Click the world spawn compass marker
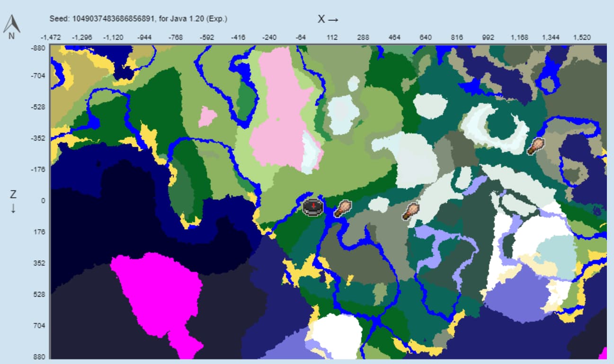 click(313, 207)
